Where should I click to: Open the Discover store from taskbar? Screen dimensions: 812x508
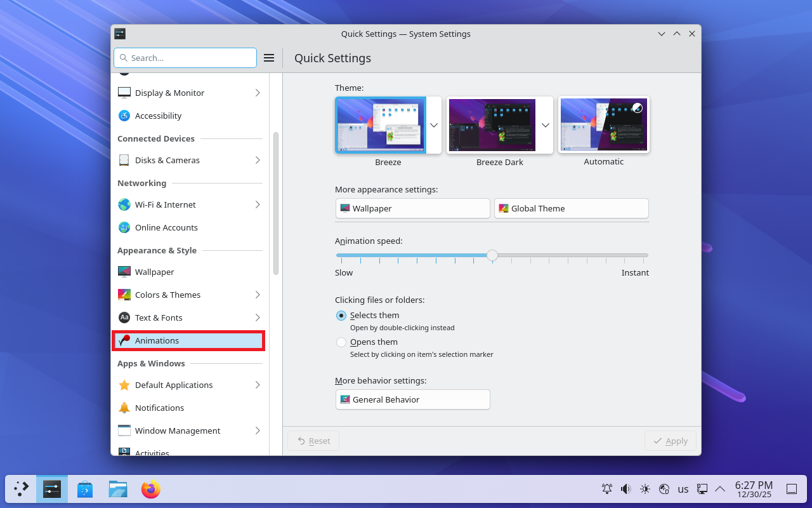pos(85,489)
